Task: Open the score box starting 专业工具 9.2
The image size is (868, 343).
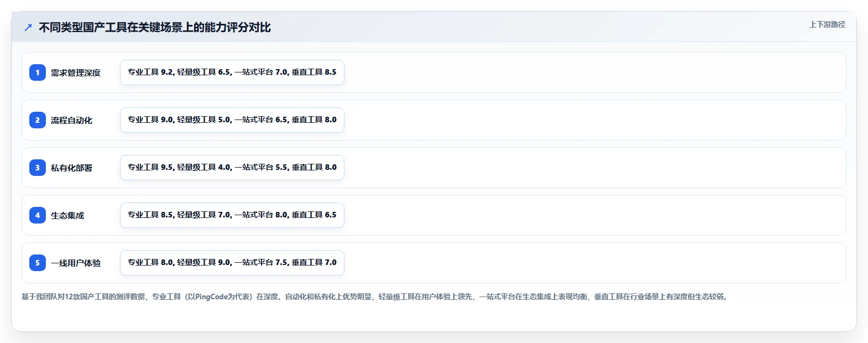Action: (x=232, y=72)
